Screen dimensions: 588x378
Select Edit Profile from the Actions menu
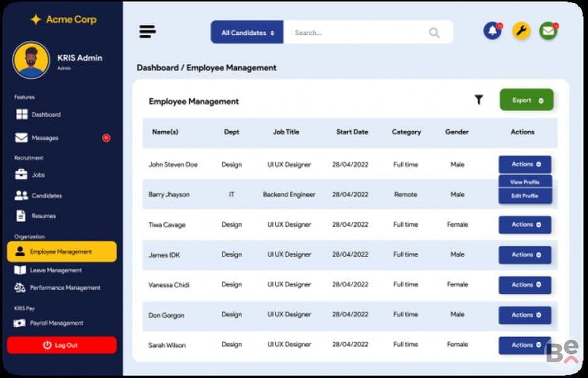pyautogui.click(x=525, y=196)
